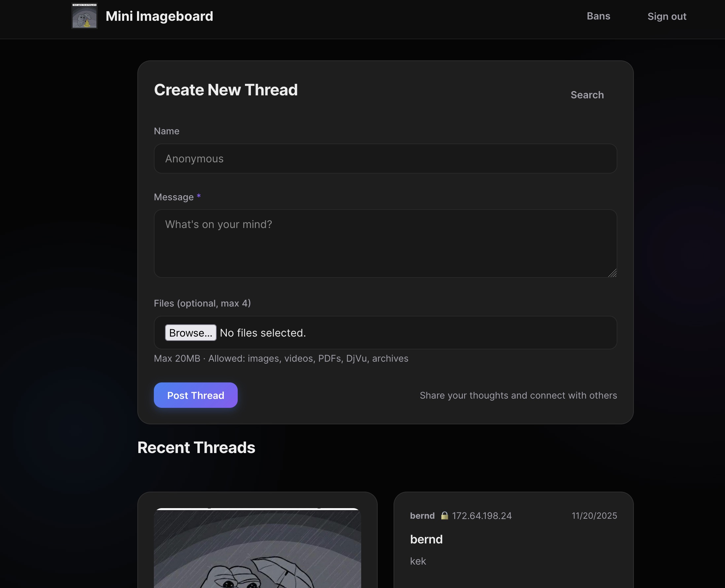
Task: Open the Search link
Action: pos(587,95)
